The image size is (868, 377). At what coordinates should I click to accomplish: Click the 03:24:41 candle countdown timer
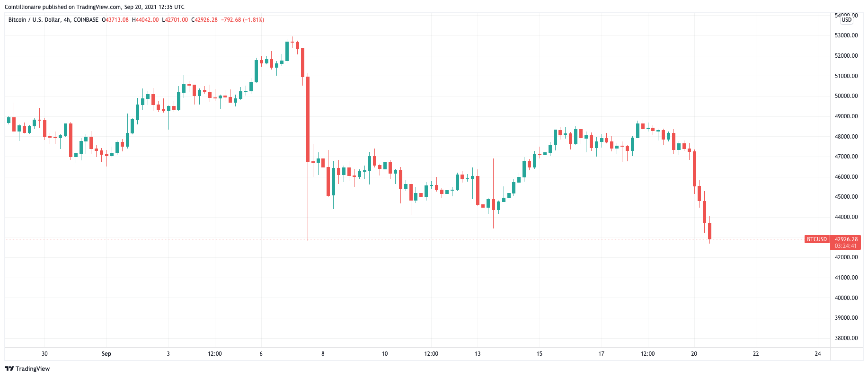[x=846, y=246]
